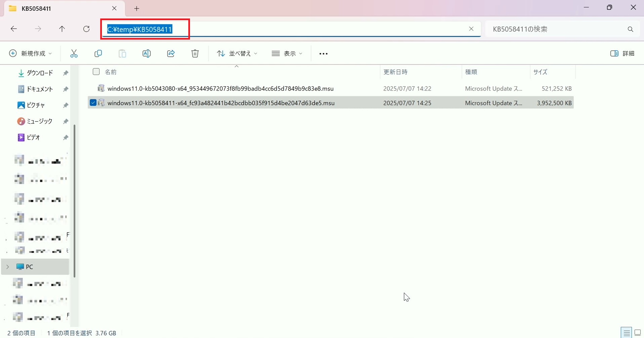Sort by 更新日時 column header

point(395,72)
